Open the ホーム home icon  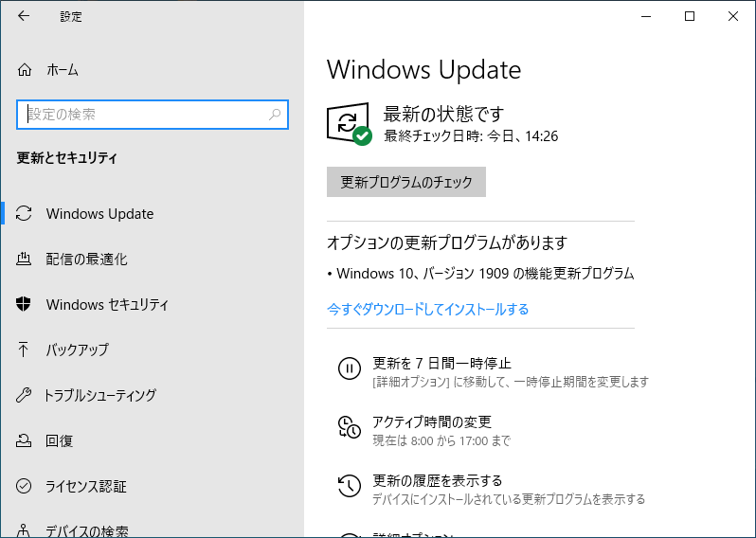[24, 70]
